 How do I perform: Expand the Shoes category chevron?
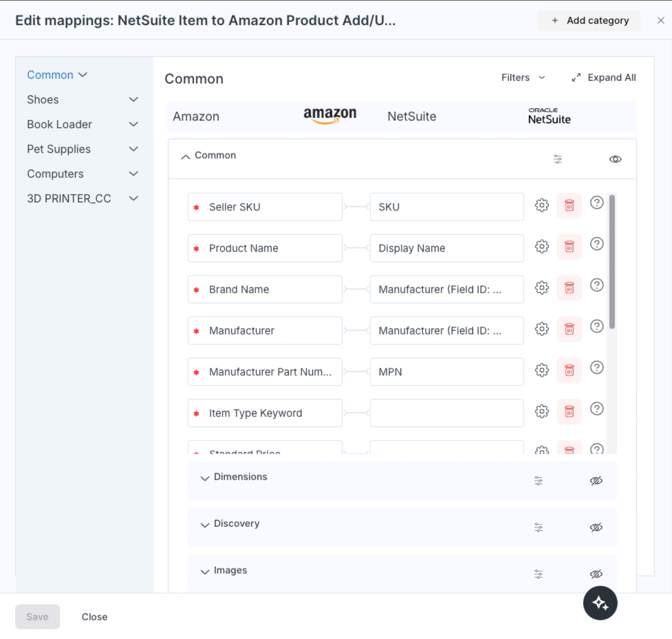tap(134, 100)
